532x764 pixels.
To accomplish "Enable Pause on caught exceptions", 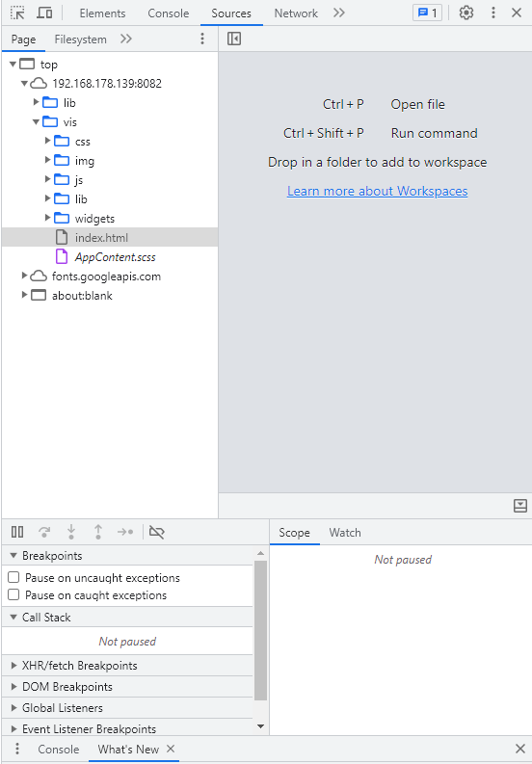I will click(x=13, y=595).
